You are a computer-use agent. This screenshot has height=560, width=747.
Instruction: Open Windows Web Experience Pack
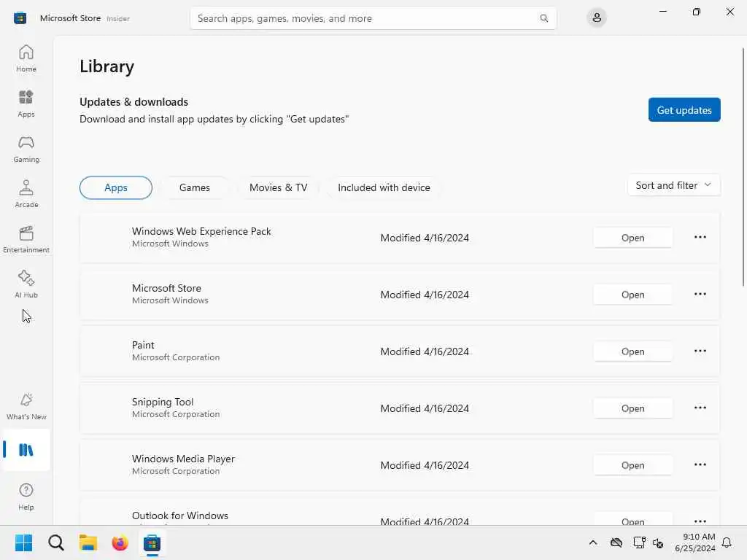(632, 238)
